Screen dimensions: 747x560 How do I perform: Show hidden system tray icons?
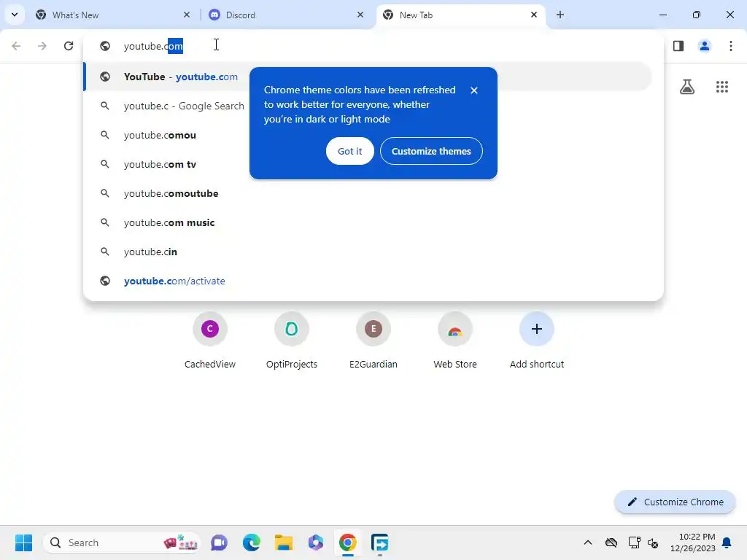(x=588, y=542)
